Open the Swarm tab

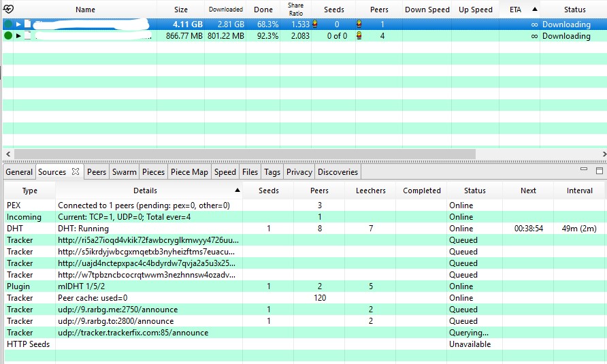(x=125, y=172)
